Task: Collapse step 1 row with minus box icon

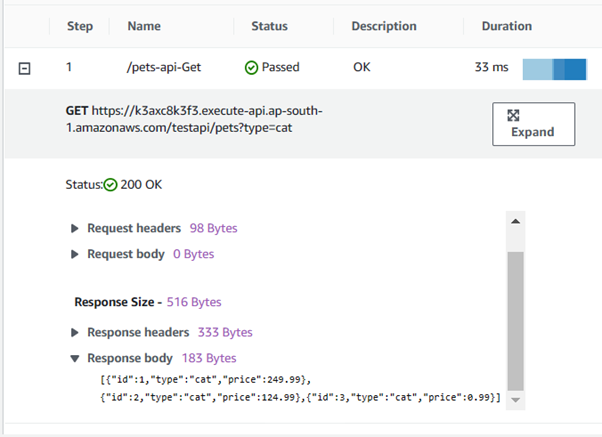Action: tap(26, 68)
